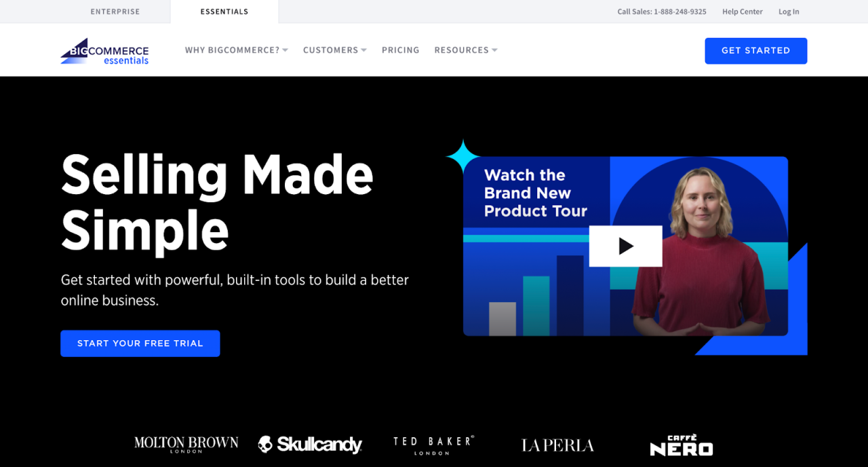Click the La Perla brand logo
The image size is (868, 467).
click(x=557, y=445)
